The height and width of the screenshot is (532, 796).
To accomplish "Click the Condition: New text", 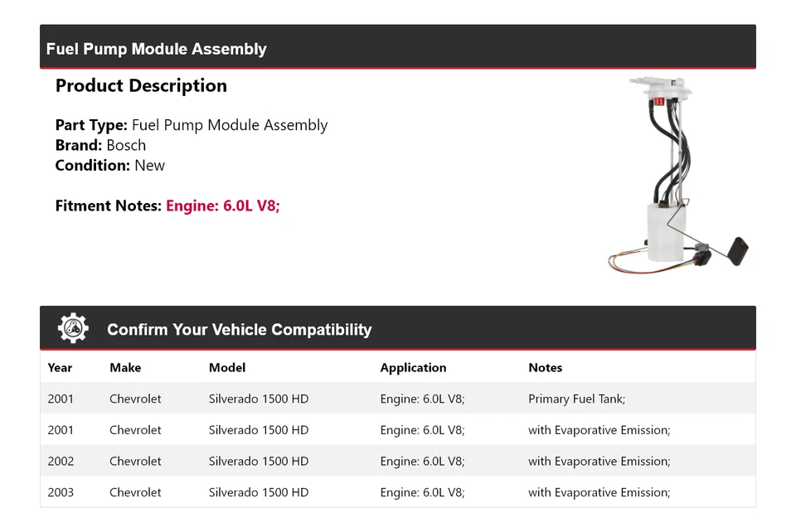I will (x=110, y=166).
